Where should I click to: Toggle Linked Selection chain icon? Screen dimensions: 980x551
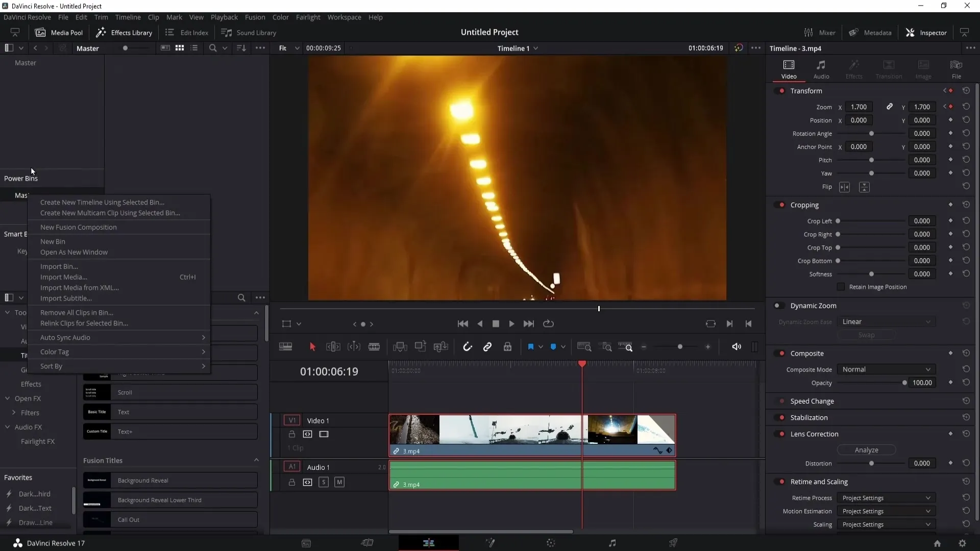[487, 347]
